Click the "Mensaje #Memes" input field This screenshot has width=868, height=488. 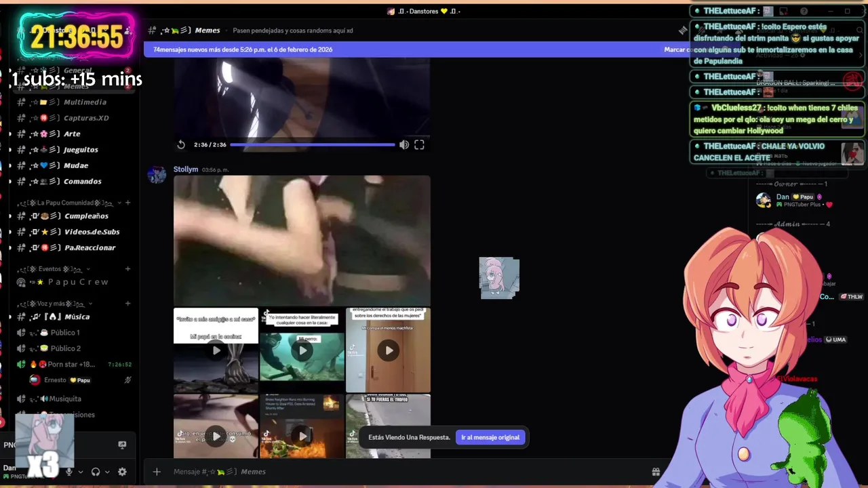[407, 472]
